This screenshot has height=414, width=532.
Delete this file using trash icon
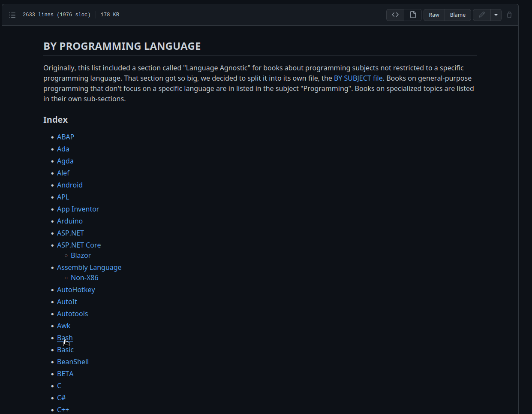(x=509, y=15)
